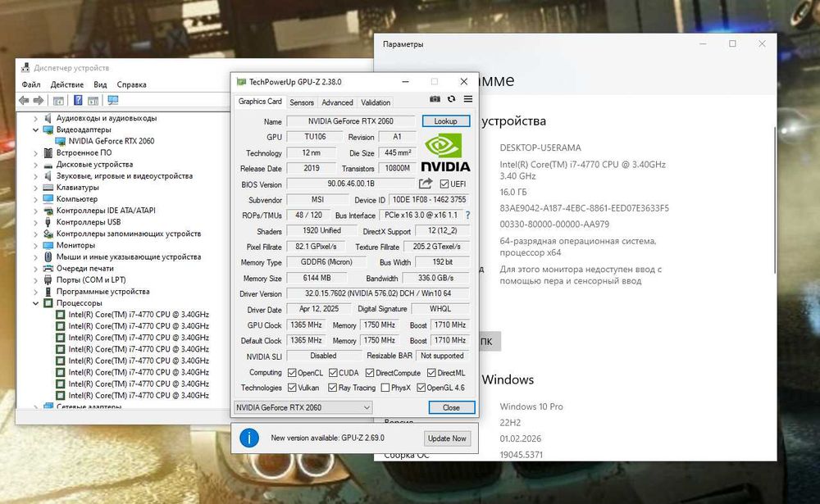Image resolution: width=820 pixels, height=504 pixels.
Task: Open the GPU-Z hamburger menu
Action: [x=468, y=99]
